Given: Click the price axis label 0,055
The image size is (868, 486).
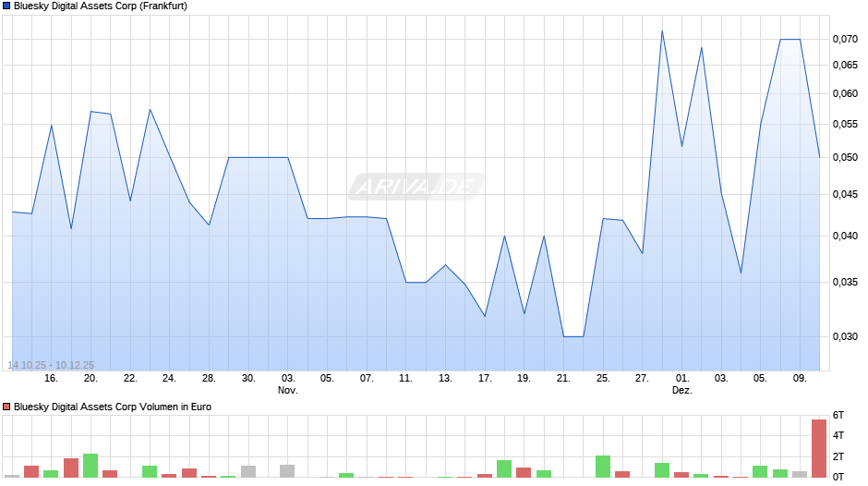Looking at the screenshot, I should pyautogui.click(x=845, y=124).
